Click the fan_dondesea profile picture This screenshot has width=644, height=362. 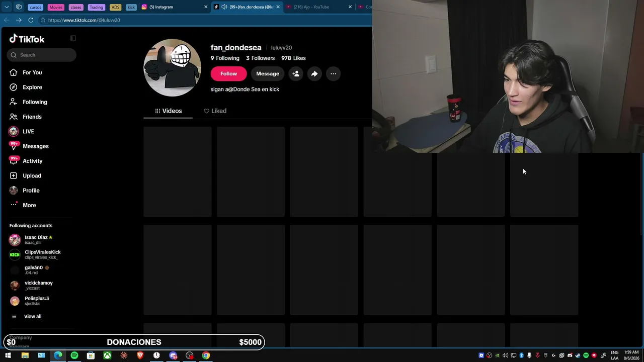172,67
